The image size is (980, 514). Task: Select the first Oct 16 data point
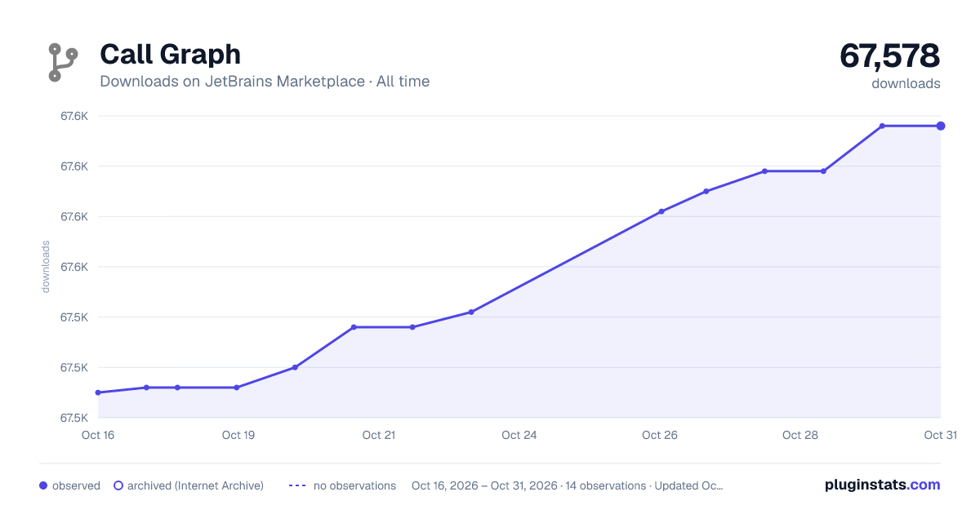pos(98,392)
